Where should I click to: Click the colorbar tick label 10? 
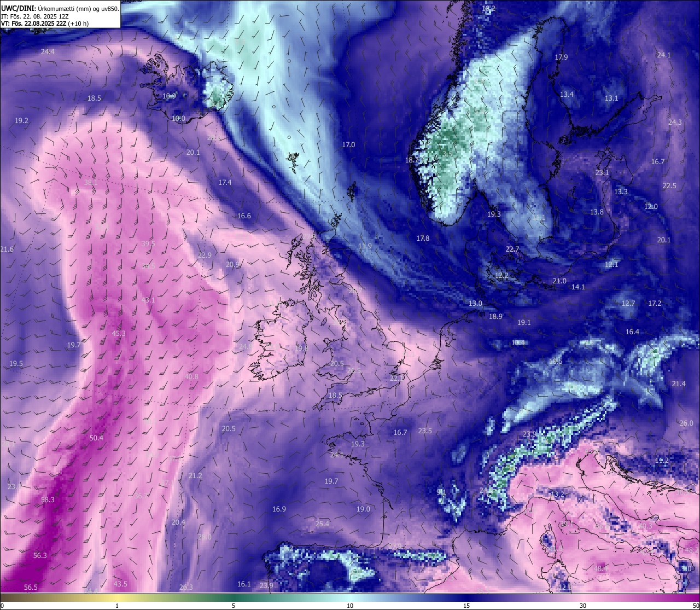coord(350,606)
